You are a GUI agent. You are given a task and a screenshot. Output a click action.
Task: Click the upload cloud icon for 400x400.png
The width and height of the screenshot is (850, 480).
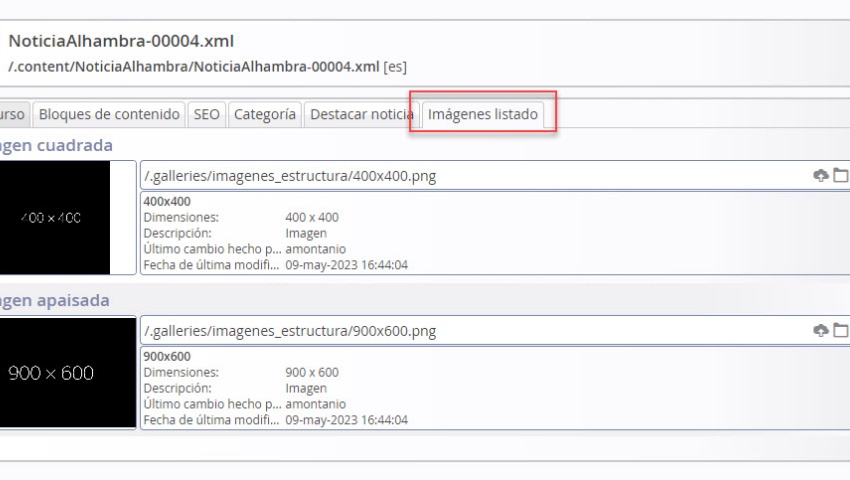pyautogui.click(x=821, y=176)
